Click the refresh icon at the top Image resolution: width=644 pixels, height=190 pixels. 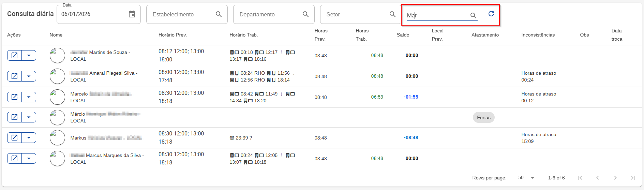(491, 14)
